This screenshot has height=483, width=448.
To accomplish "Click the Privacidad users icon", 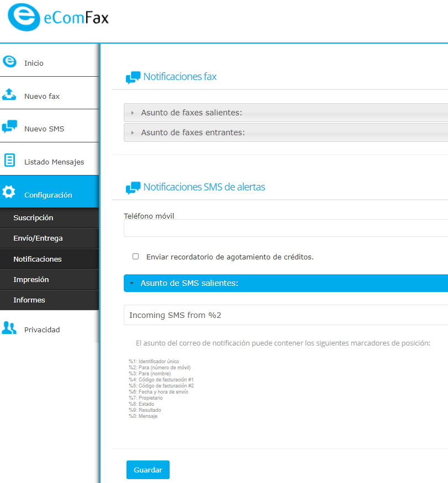I will (9, 328).
